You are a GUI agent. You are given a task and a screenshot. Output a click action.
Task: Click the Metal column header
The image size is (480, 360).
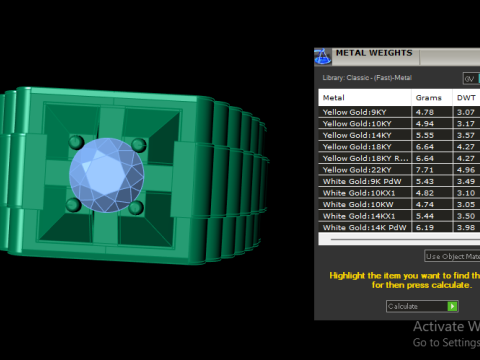click(x=365, y=98)
